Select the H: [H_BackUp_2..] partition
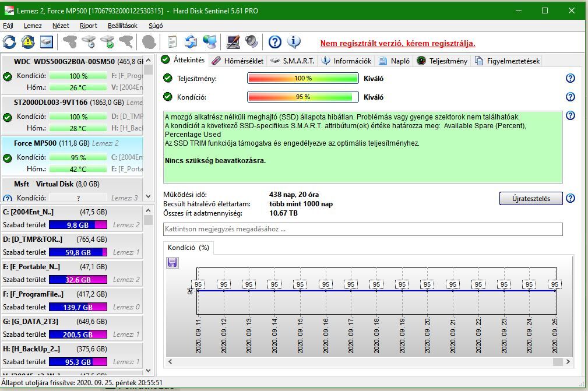 pos(72,355)
